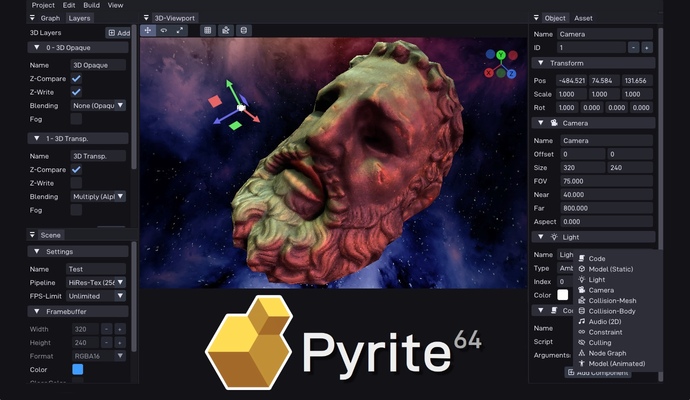The width and height of the screenshot is (690, 400).
Task: Uncheck Z-Compare for 3D Opaque layer
Action: click(76, 78)
